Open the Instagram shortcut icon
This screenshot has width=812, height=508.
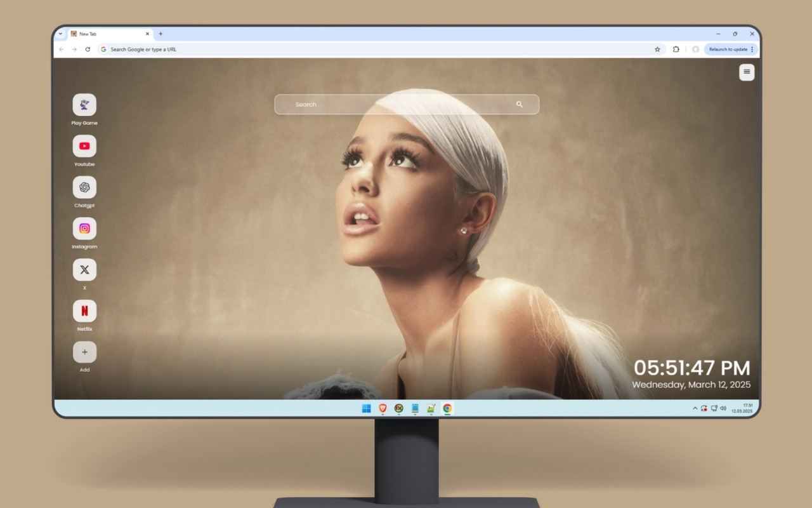click(x=84, y=229)
